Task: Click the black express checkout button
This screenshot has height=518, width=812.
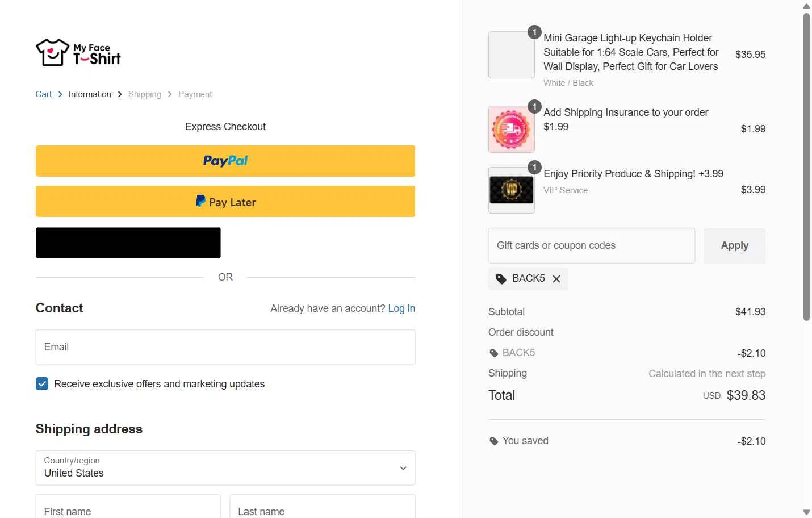Action: coord(128,243)
